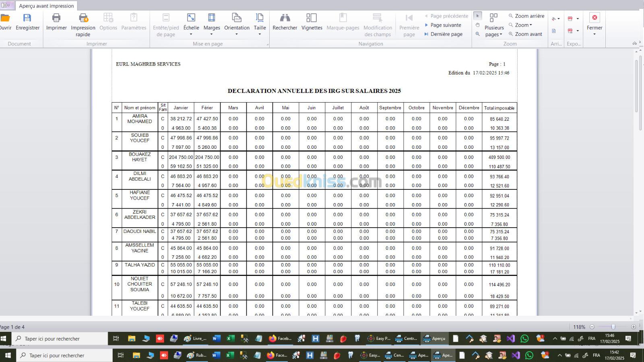Show Vignettes thumbnails panel
Image resolution: width=644 pixels, height=362 pixels.
(x=312, y=18)
